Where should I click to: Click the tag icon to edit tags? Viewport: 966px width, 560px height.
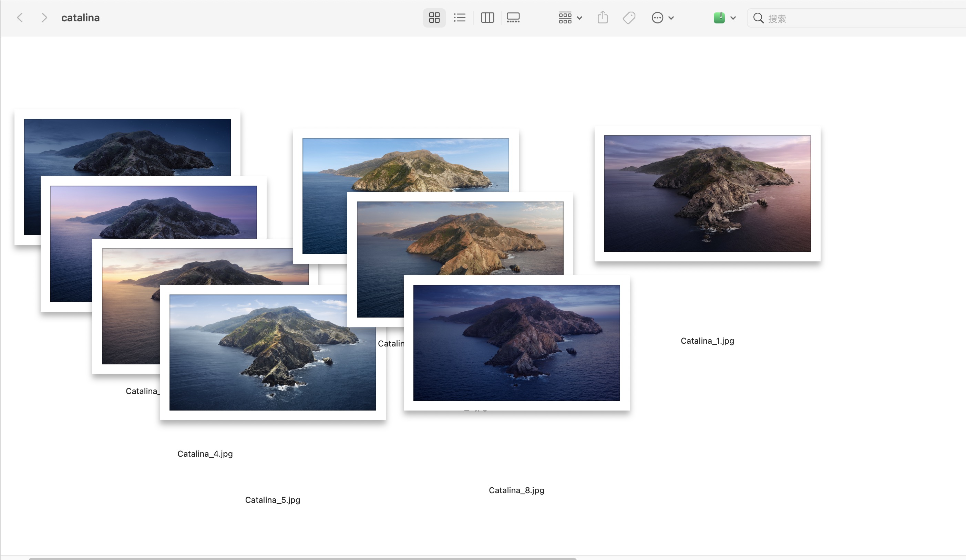pyautogui.click(x=629, y=18)
